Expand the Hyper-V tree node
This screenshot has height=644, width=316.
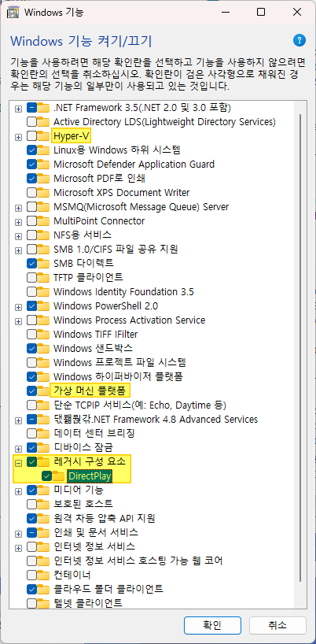(18, 137)
